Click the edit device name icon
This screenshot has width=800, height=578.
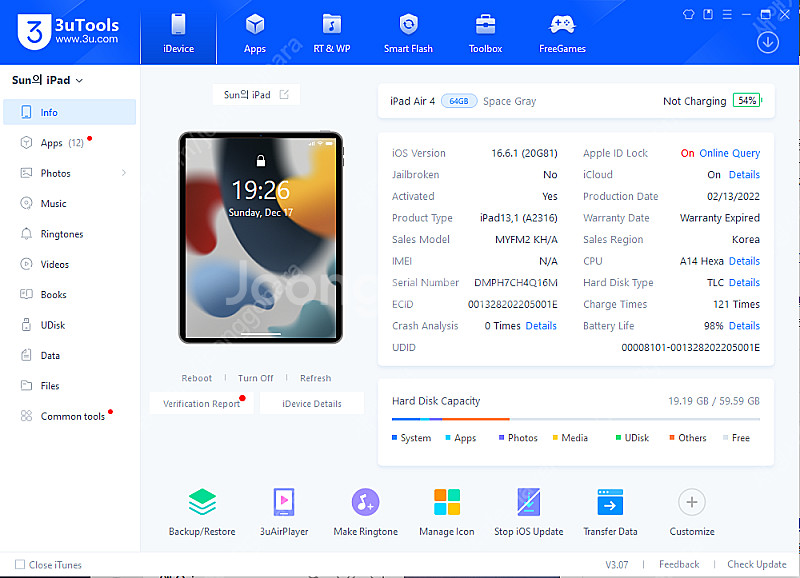[x=284, y=94]
